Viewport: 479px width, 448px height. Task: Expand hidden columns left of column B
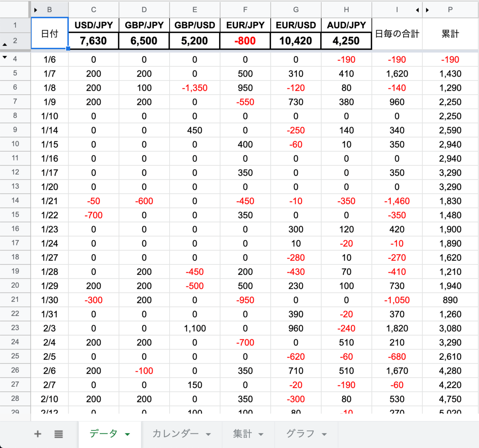tap(36, 10)
